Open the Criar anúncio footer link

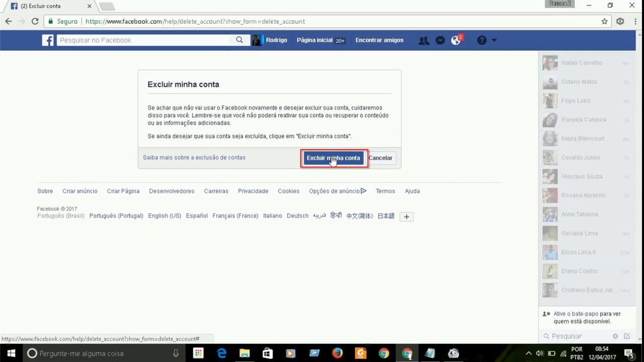[x=80, y=191]
